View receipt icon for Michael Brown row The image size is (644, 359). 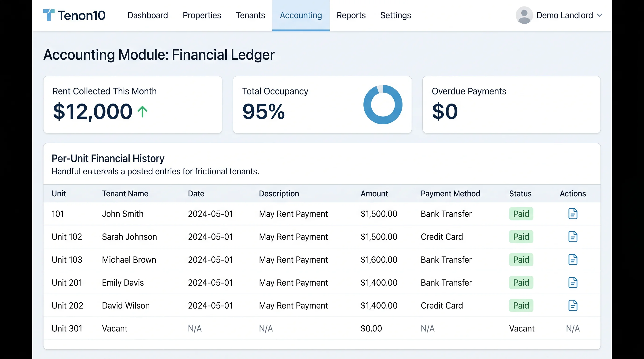click(x=572, y=260)
